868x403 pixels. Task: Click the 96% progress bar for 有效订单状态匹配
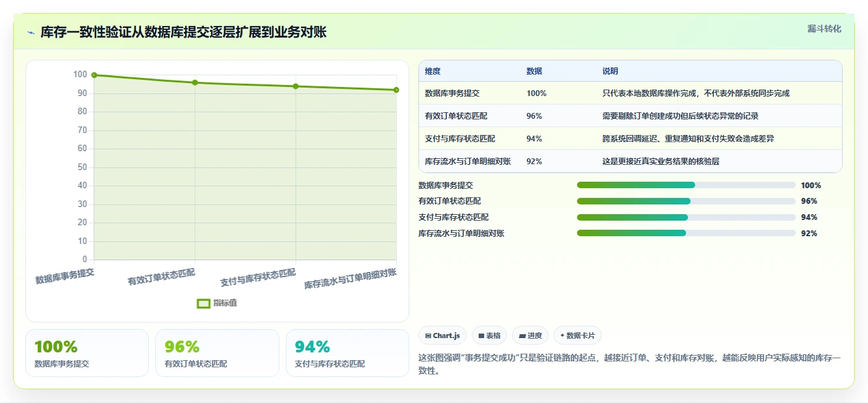click(x=686, y=201)
